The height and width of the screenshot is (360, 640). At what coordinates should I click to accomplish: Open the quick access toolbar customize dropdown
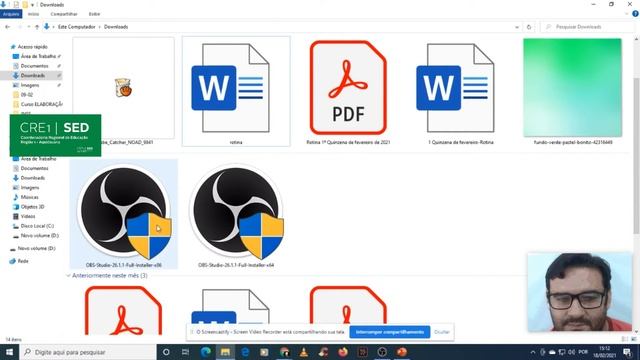click(x=33, y=5)
